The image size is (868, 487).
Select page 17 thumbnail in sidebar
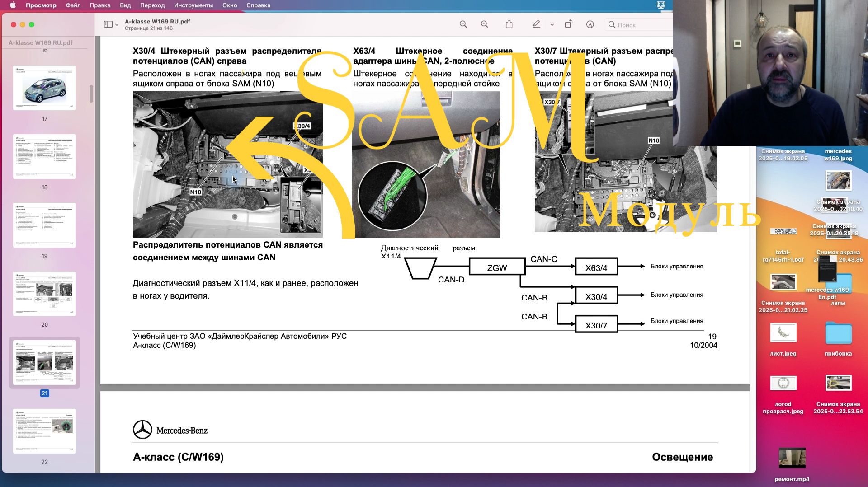point(44,88)
